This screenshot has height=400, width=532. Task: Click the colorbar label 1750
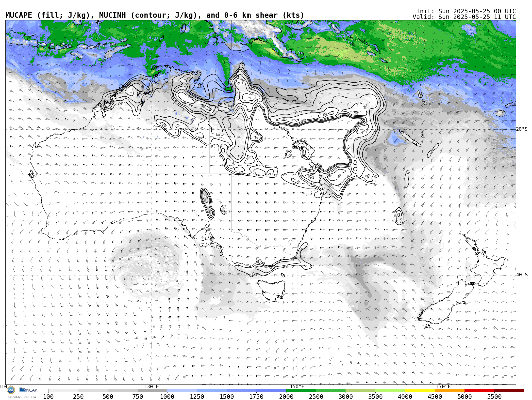[256, 397]
